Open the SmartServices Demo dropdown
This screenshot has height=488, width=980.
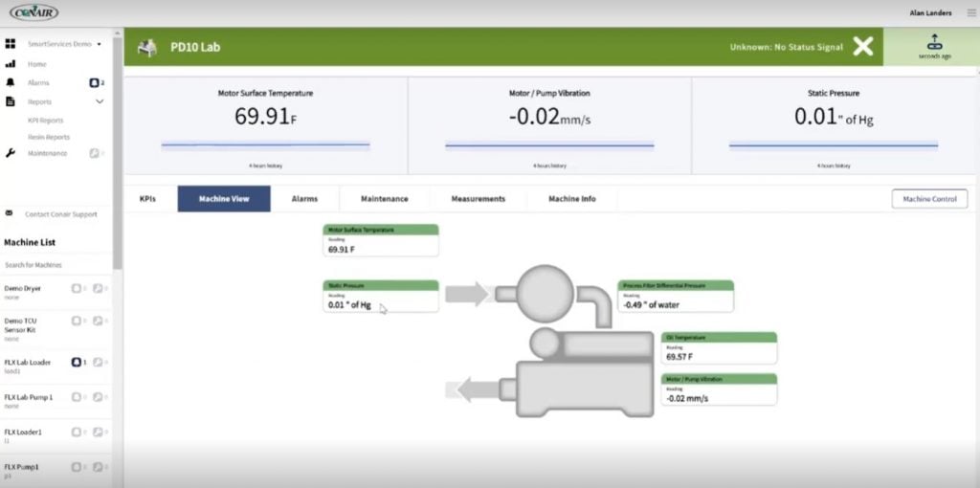click(x=64, y=44)
